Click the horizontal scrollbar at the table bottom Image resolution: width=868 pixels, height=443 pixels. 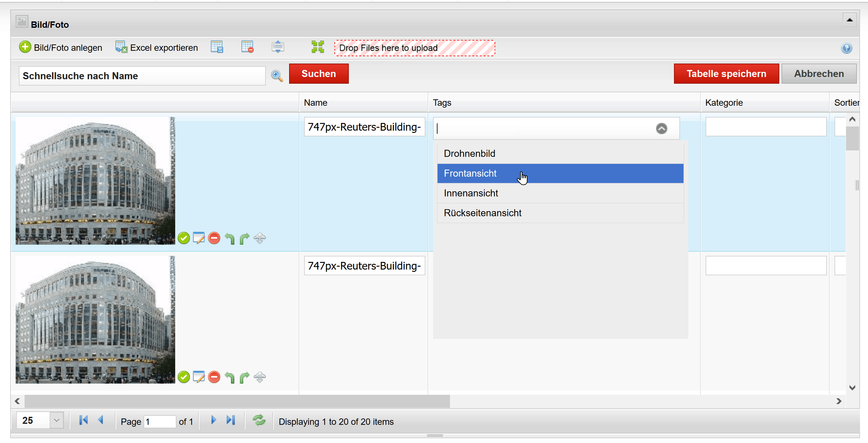pos(236,401)
